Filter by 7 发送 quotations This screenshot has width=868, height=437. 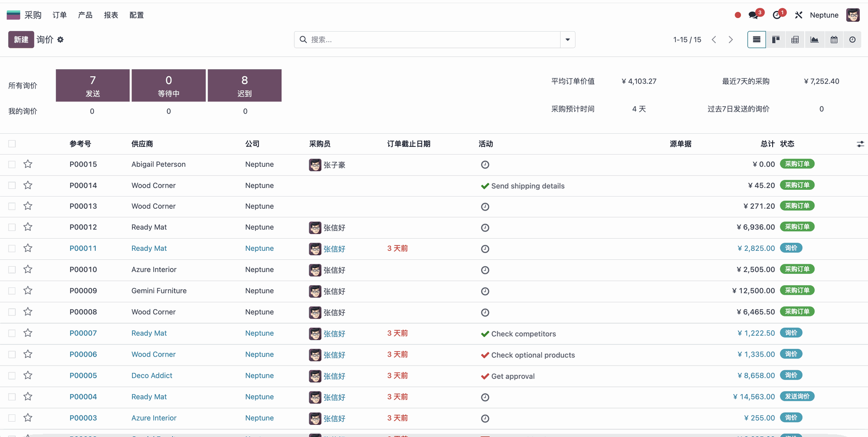pos(93,85)
